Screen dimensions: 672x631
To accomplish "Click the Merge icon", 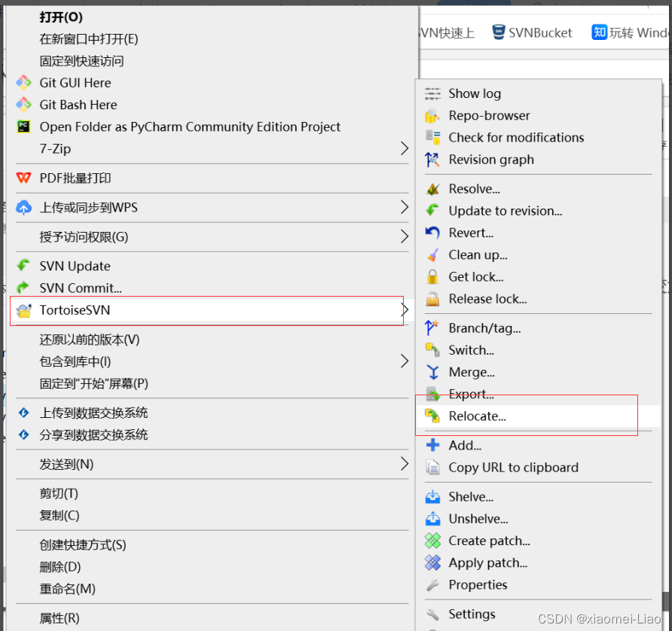I will click(x=432, y=372).
